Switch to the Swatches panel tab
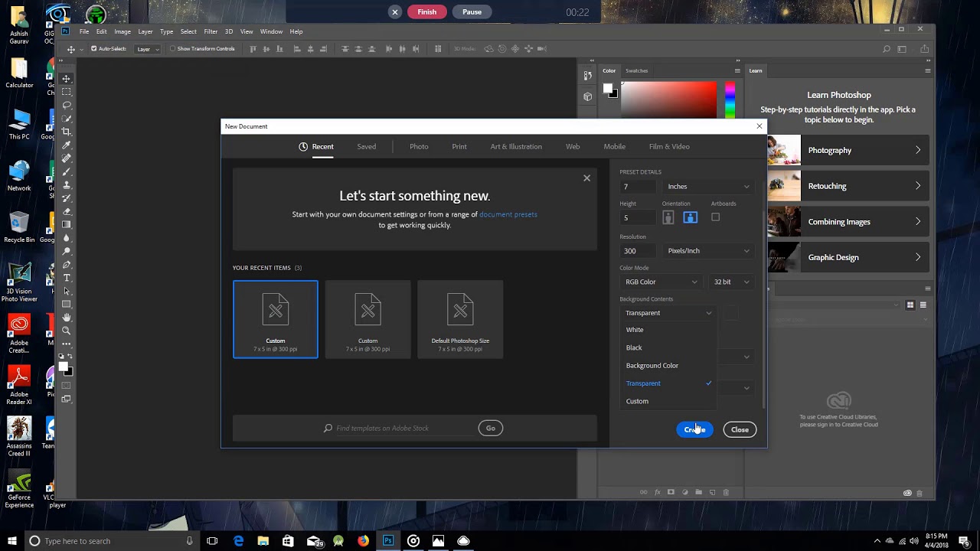980x551 pixels. [x=636, y=70]
